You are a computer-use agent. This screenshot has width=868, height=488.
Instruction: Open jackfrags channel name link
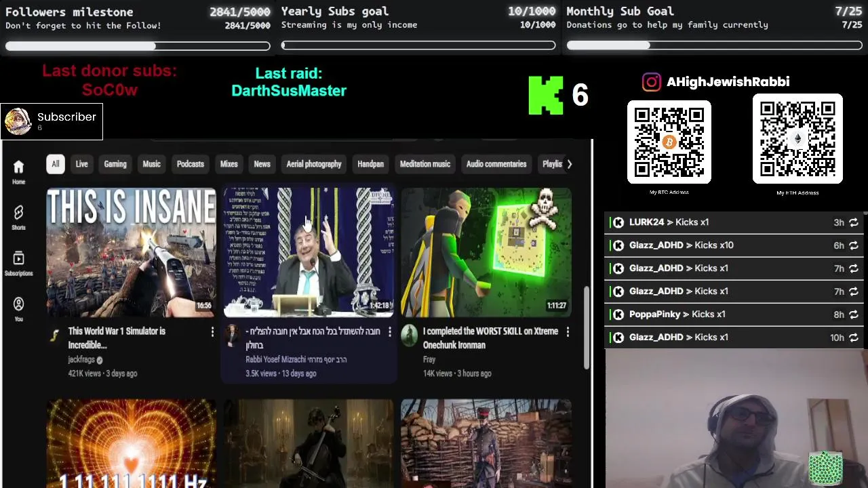[x=81, y=360]
